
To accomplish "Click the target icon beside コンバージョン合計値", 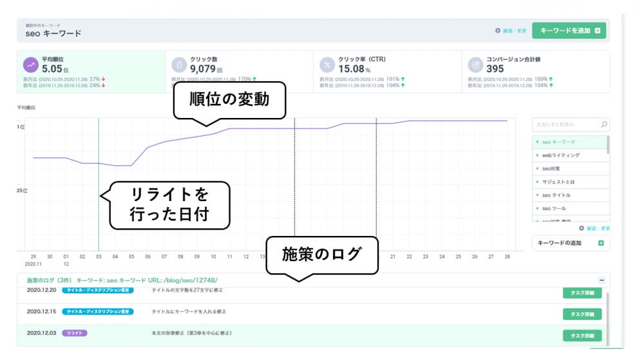I will [476, 65].
